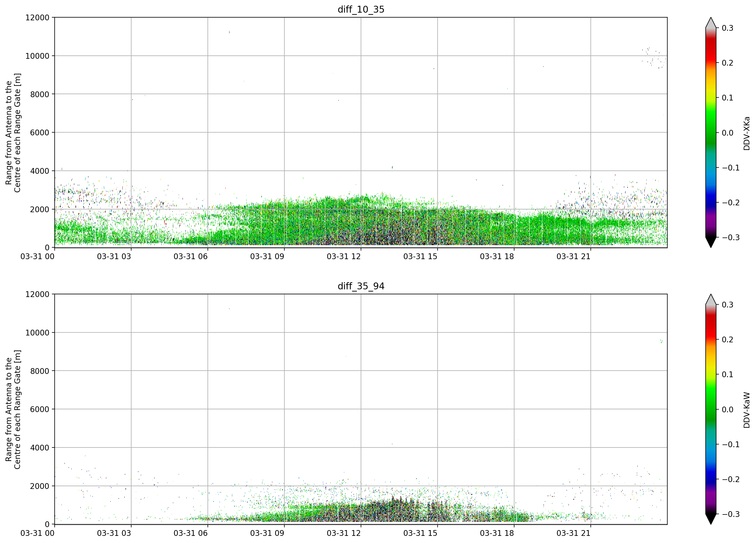Click the 03-31 00 x-tick under diff_10_35
This screenshot has height=543, width=756.
click(37, 256)
